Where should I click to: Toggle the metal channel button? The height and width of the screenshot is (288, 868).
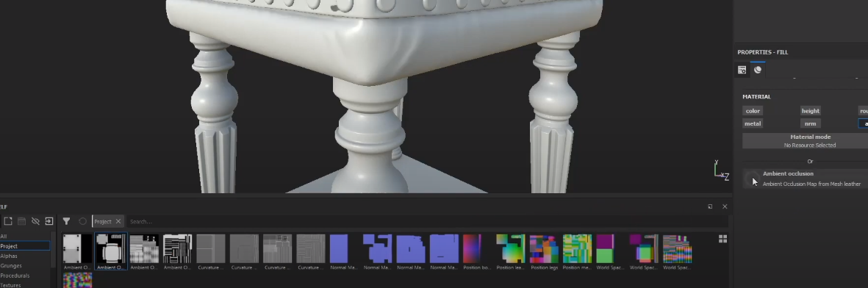753,123
